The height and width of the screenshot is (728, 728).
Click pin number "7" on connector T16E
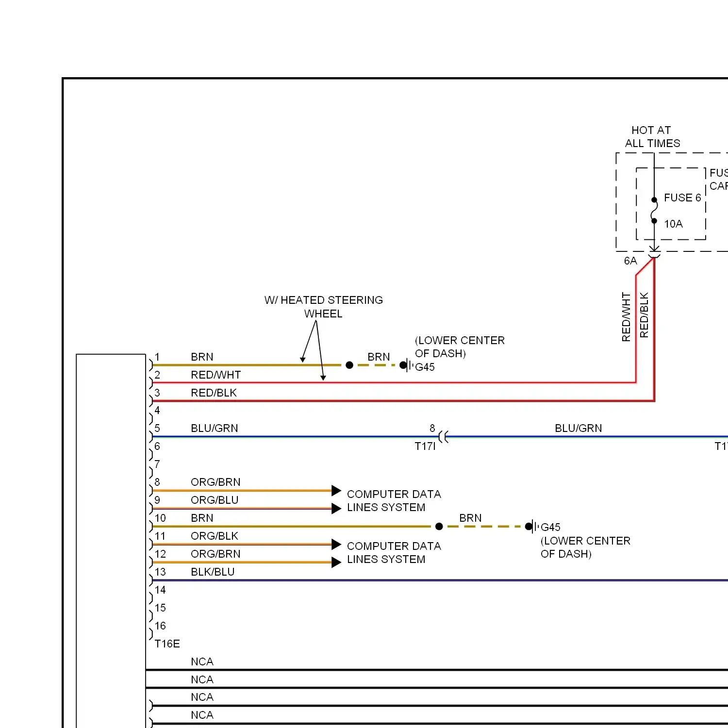(157, 464)
